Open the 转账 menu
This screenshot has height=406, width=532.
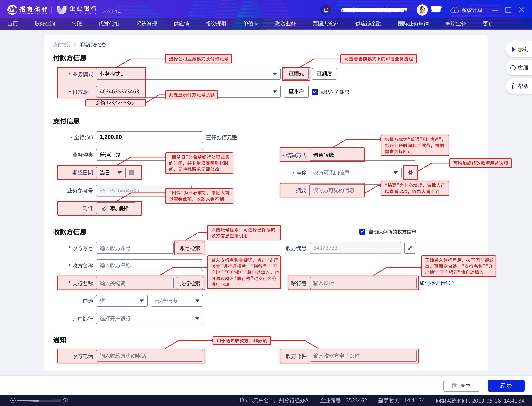pos(77,24)
